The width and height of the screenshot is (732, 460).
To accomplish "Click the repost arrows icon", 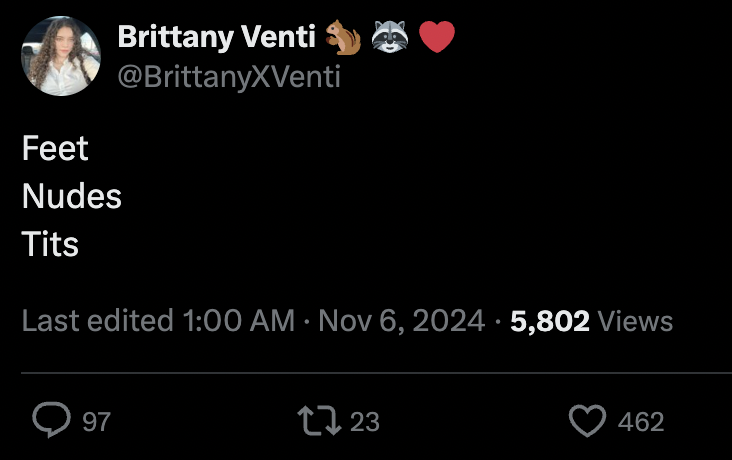I will pos(320,421).
